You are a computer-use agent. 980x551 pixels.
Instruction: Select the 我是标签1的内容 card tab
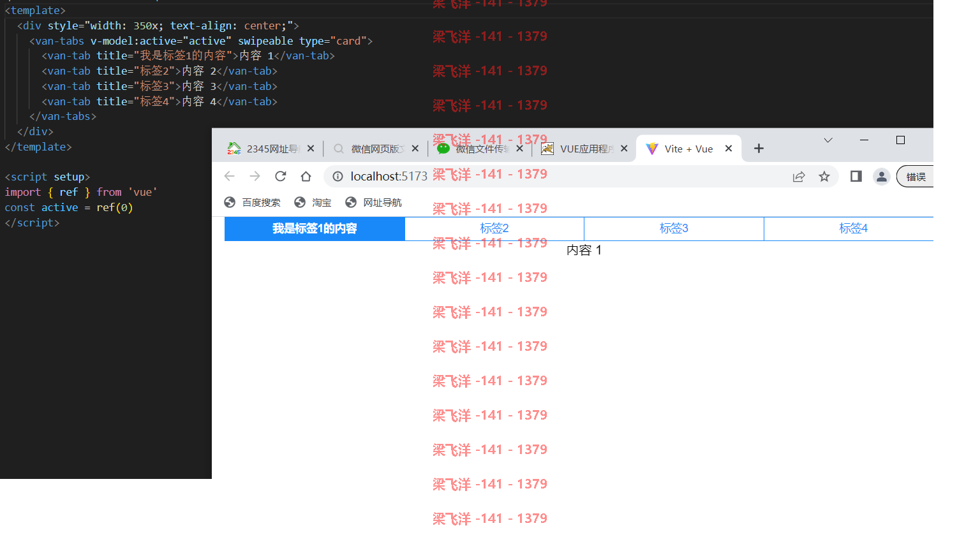tap(315, 229)
